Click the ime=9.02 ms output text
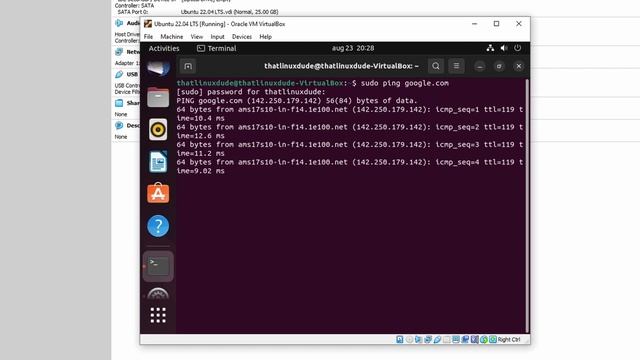Image resolution: width=640 pixels, height=360 pixels. [x=200, y=171]
